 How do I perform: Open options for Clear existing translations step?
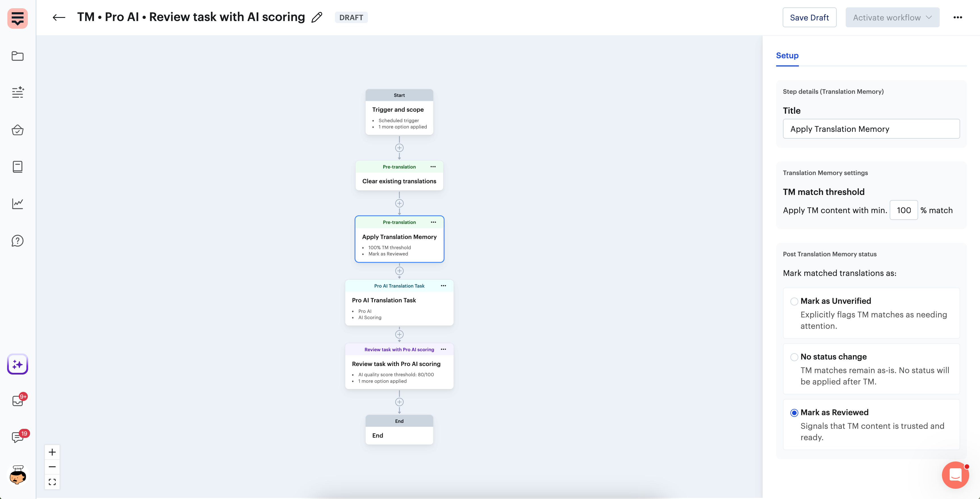[x=433, y=167]
